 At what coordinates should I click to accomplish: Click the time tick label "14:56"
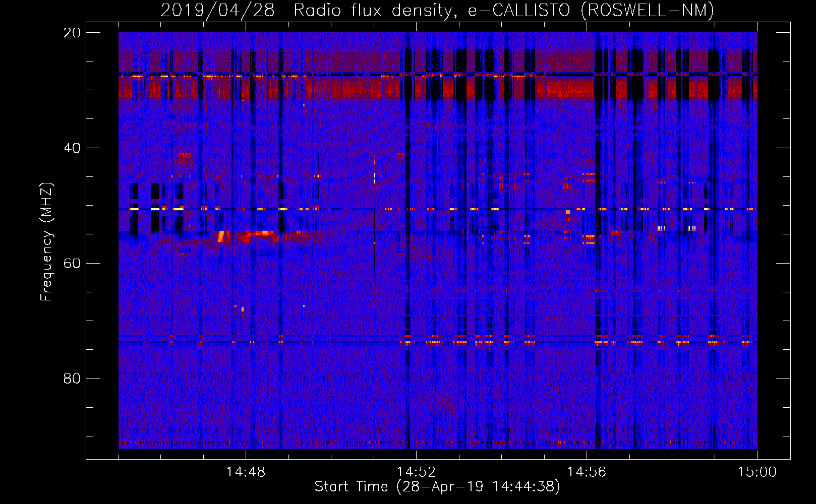point(587,472)
